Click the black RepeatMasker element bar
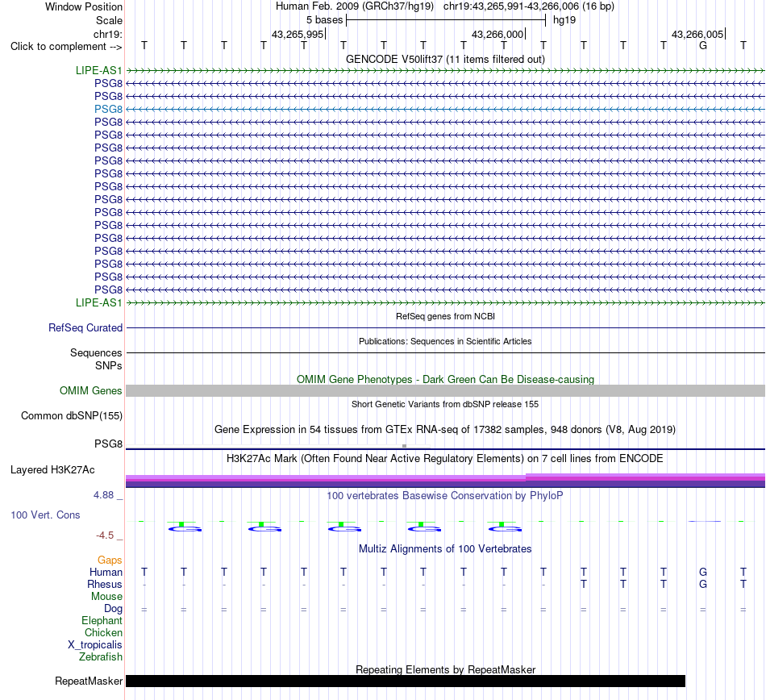 pos(406,681)
